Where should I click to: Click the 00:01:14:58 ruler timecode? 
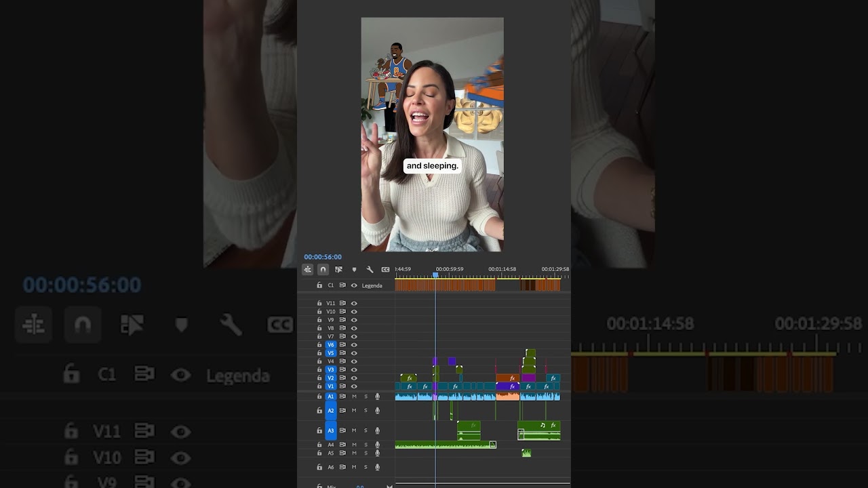(x=502, y=269)
